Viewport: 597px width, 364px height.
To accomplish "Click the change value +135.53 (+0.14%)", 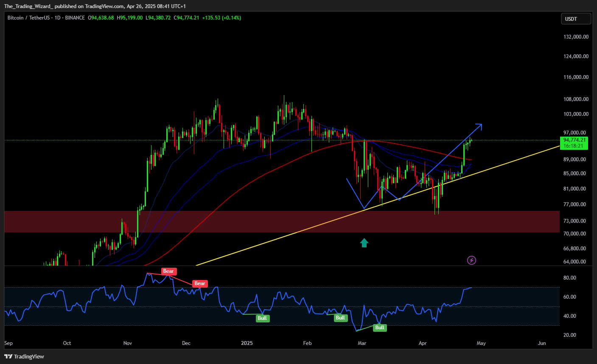I will pos(221,18).
